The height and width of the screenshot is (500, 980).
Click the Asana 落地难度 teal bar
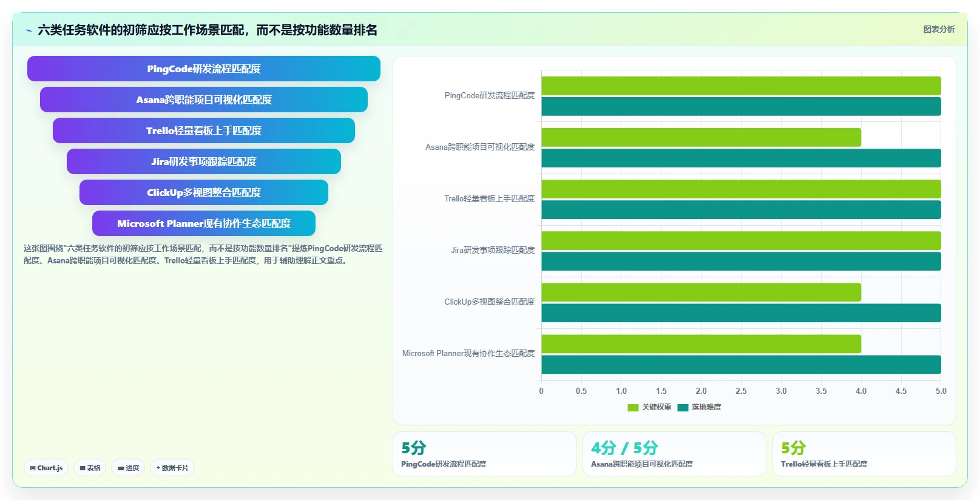pos(741,158)
